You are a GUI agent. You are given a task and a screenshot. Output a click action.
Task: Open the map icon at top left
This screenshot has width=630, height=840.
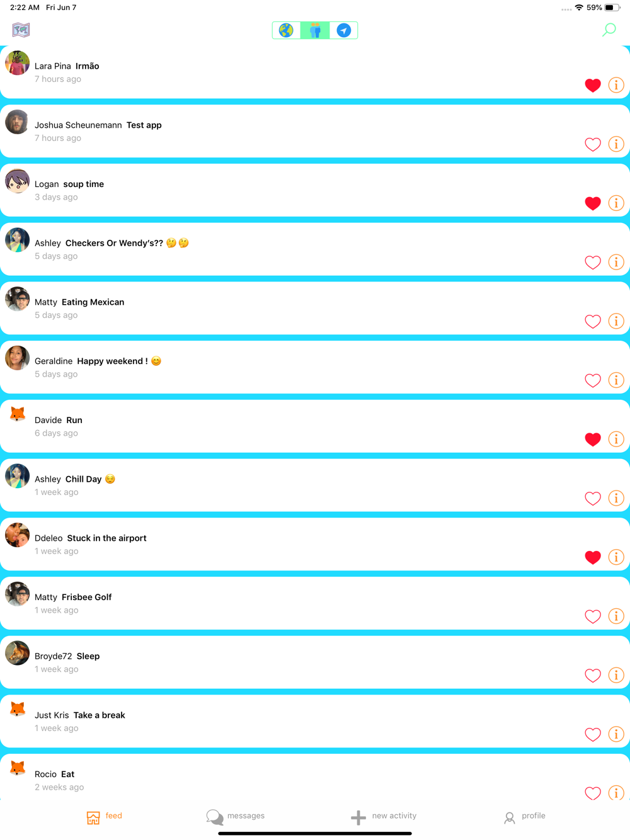click(x=21, y=30)
